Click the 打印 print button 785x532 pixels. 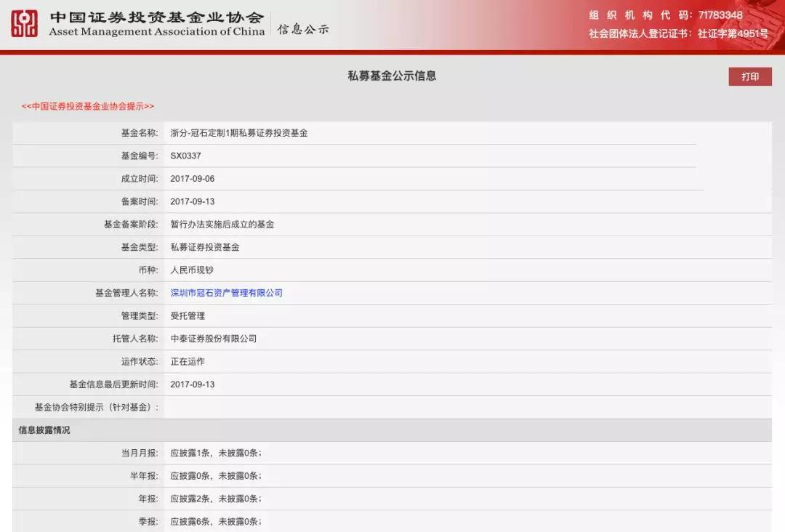click(x=749, y=76)
